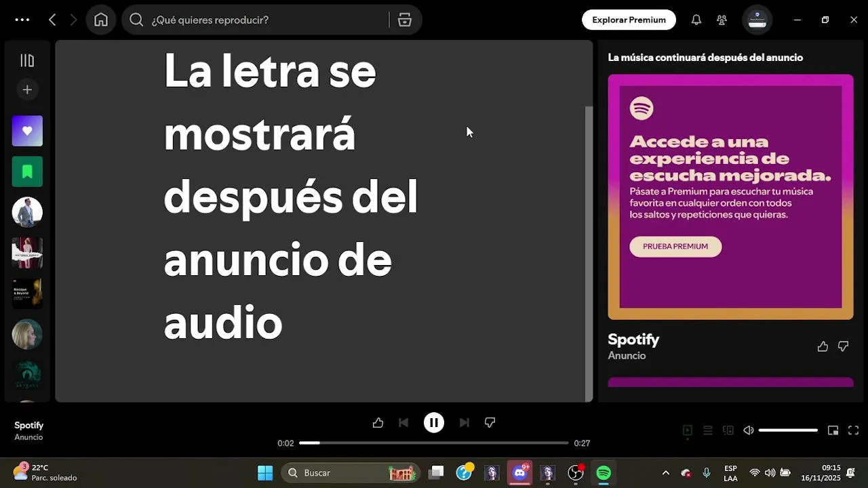868x488 pixels.
Task: Click the plus create playlist button
Action: point(27,89)
